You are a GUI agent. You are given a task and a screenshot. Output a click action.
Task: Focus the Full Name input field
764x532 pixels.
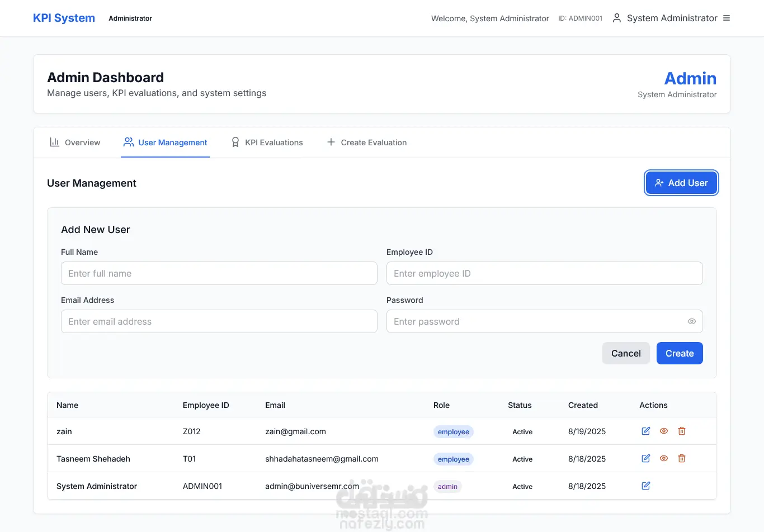pos(219,273)
